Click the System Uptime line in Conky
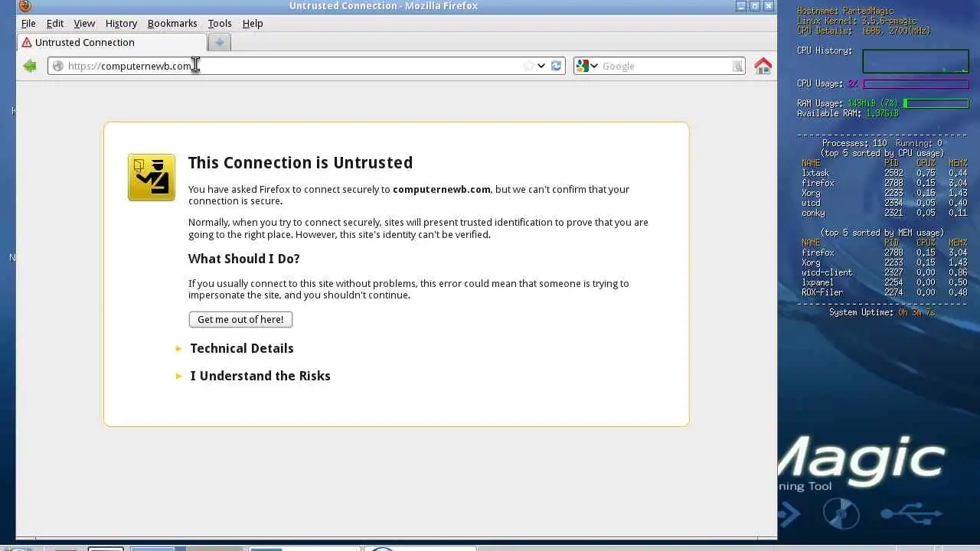This screenshot has width=980, height=551. (x=882, y=312)
